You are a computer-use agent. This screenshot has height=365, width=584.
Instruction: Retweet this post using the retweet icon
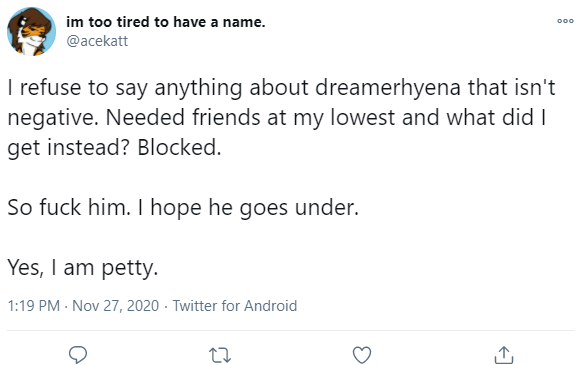tap(220, 355)
